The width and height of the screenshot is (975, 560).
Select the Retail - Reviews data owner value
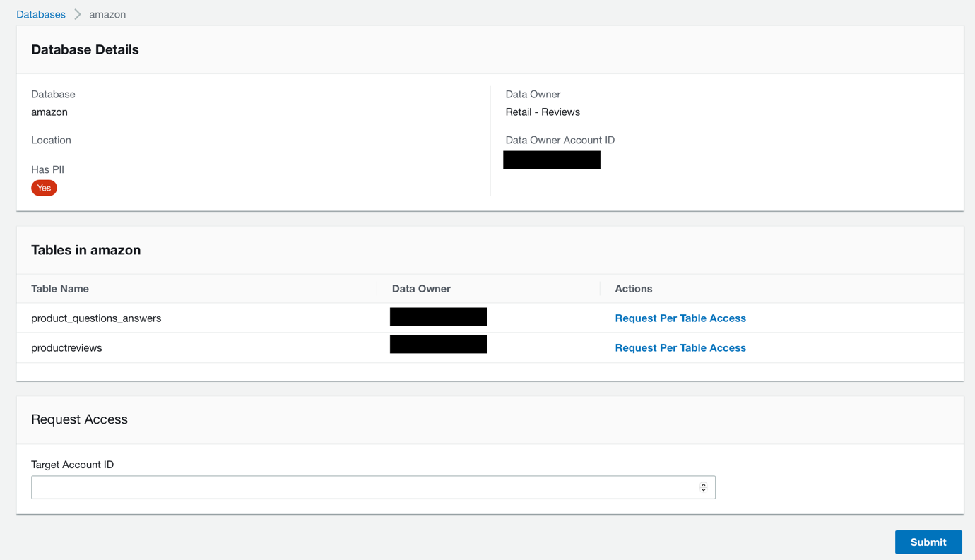543,112
